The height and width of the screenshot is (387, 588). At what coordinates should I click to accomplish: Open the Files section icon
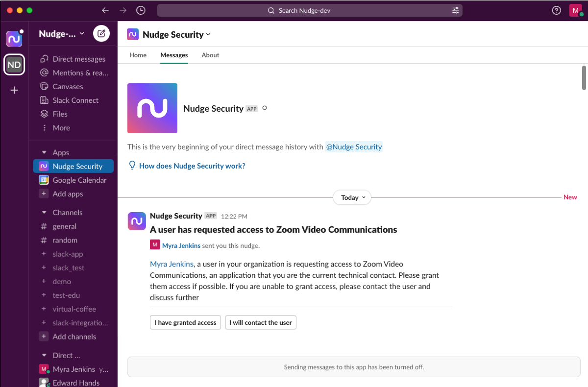pyautogui.click(x=44, y=114)
